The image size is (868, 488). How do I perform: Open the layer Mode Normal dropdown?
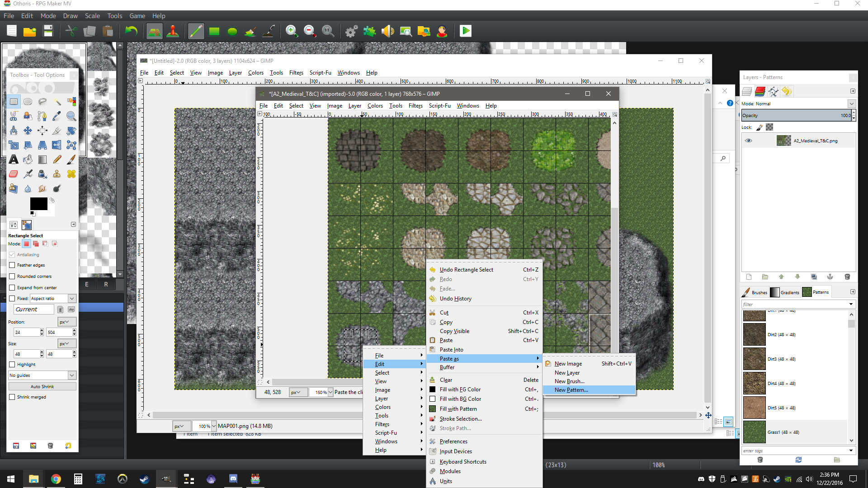(851, 104)
